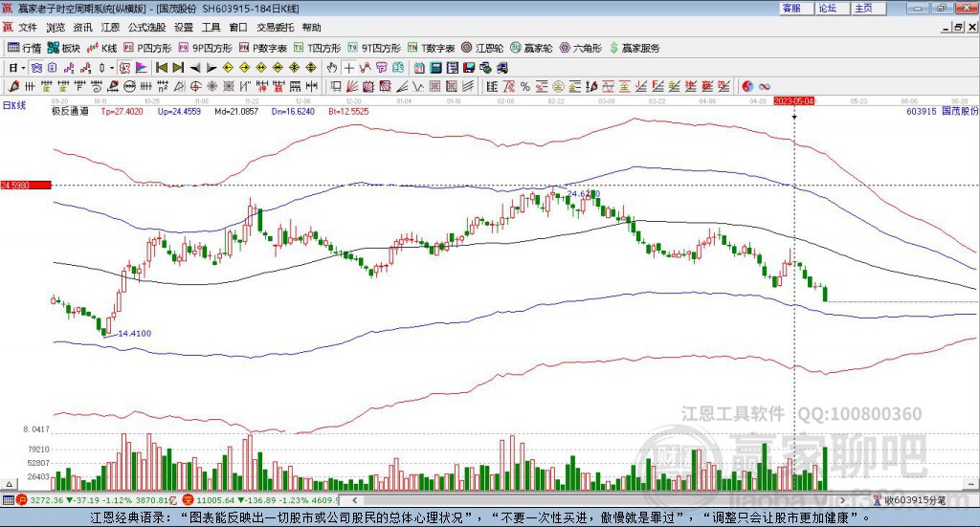Open the 六角形 hexagon tool

[581, 48]
